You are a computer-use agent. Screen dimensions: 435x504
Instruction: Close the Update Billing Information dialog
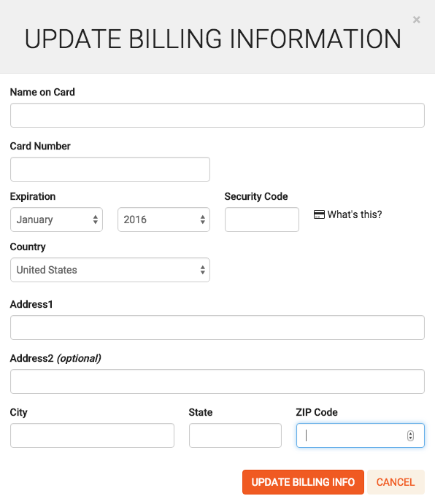point(416,20)
